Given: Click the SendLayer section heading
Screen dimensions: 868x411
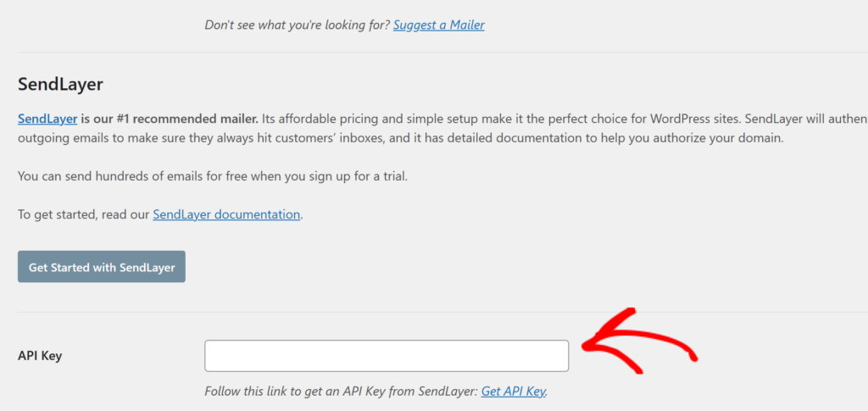Looking at the screenshot, I should pos(60,84).
